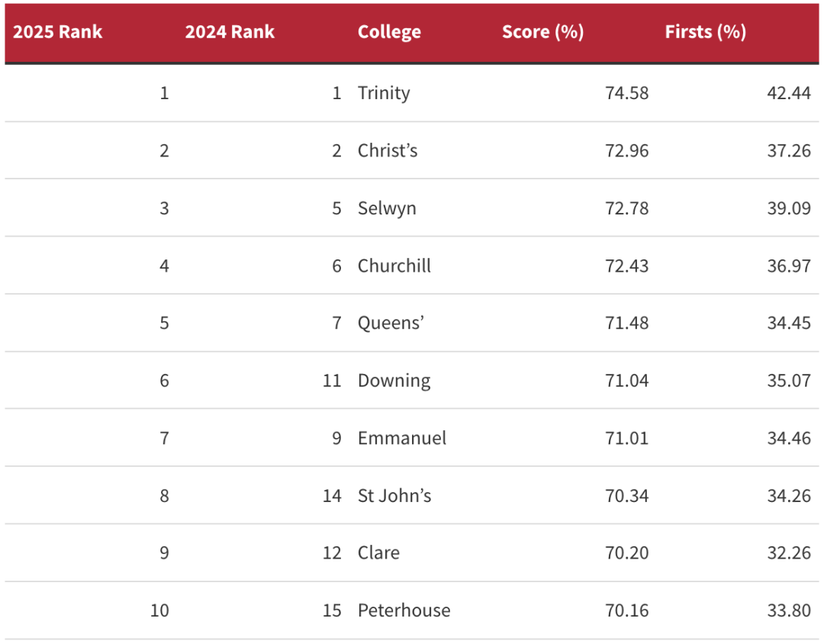
Task: Click on Peterhouse college name
Action: [x=404, y=611]
